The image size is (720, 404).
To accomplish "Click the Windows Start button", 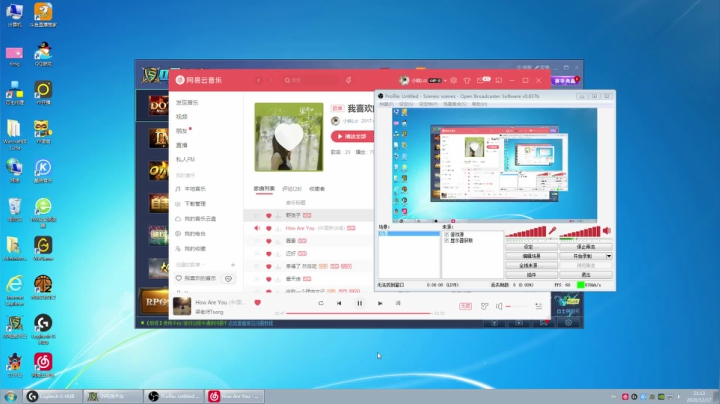I will click(11, 396).
